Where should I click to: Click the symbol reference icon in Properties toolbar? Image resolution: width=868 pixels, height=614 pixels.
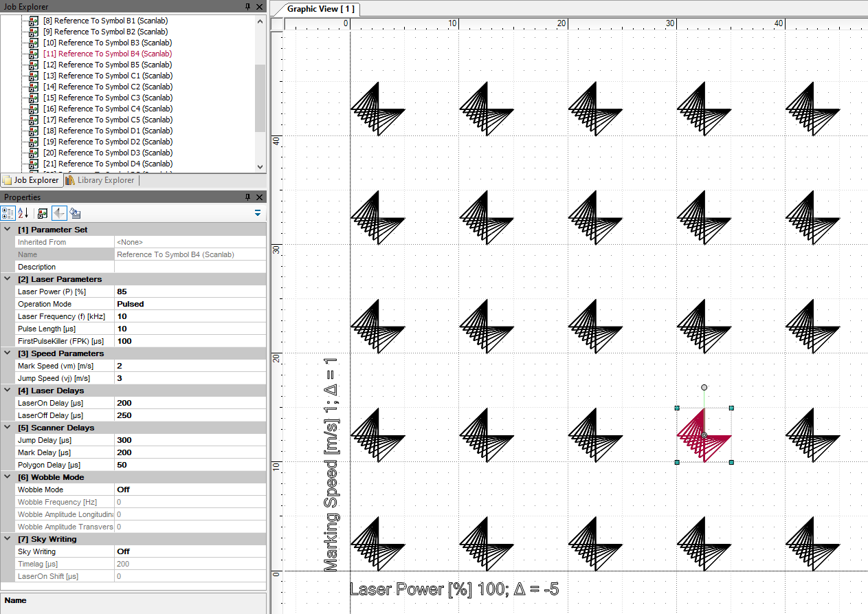click(43, 213)
